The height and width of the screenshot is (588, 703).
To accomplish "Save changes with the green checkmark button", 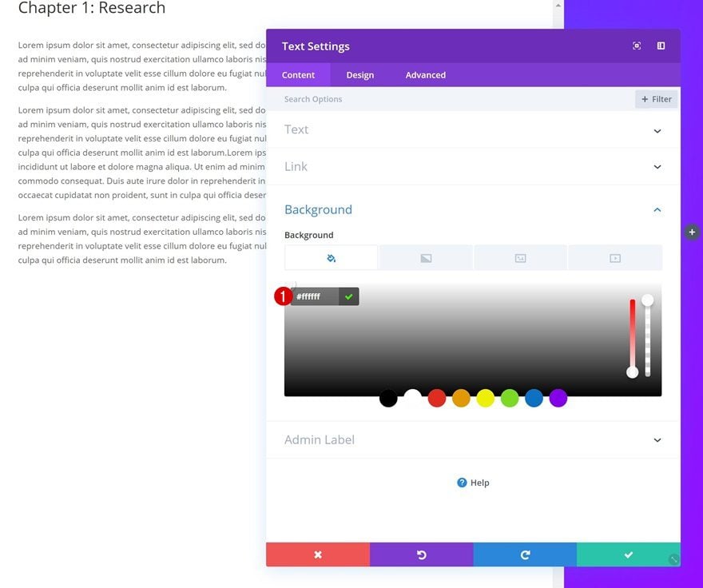I will pos(629,554).
